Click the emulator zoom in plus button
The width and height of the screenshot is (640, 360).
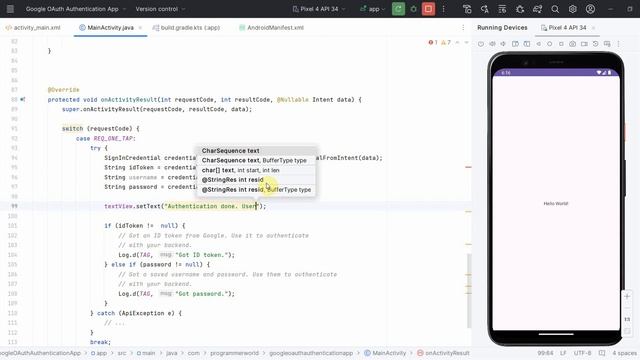point(627,296)
